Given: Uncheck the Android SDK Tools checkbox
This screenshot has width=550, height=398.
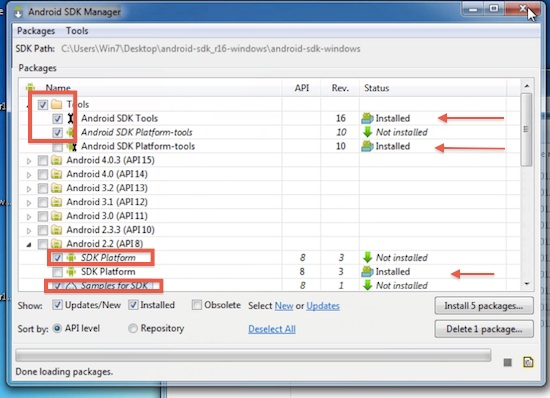Looking at the screenshot, I should coord(58,119).
